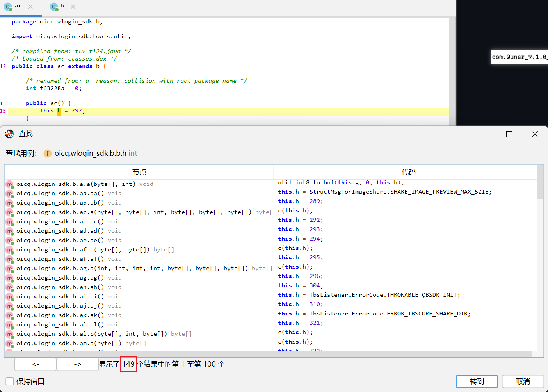Switch to the ac tab
The width and height of the screenshot is (548, 392).
pyautogui.click(x=18, y=6)
